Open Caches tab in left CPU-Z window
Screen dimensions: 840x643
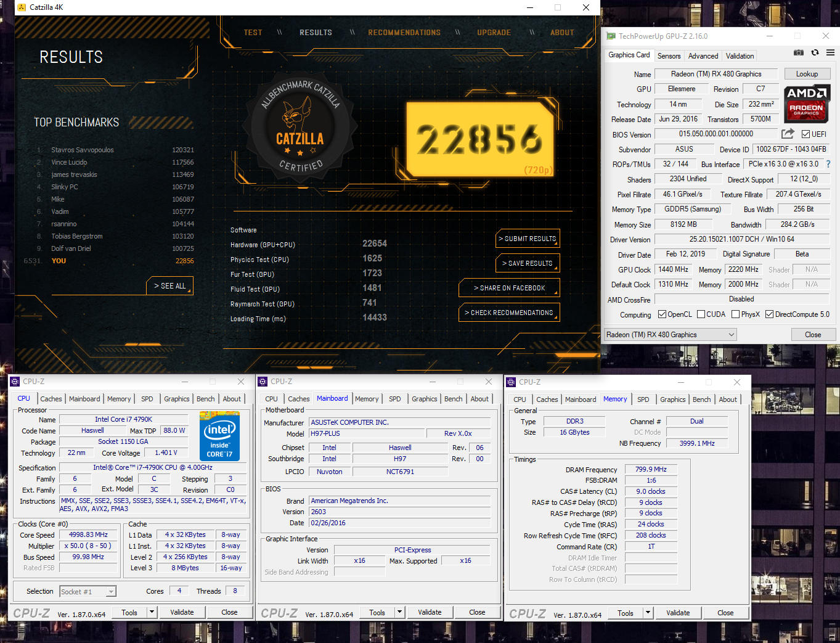click(51, 399)
